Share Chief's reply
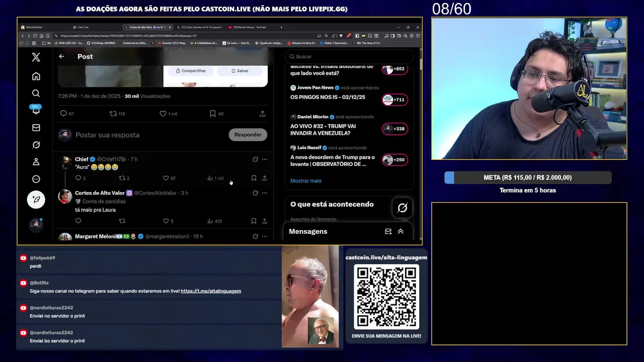644x362 pixels. pyautogui.click(x=265, y=178)
